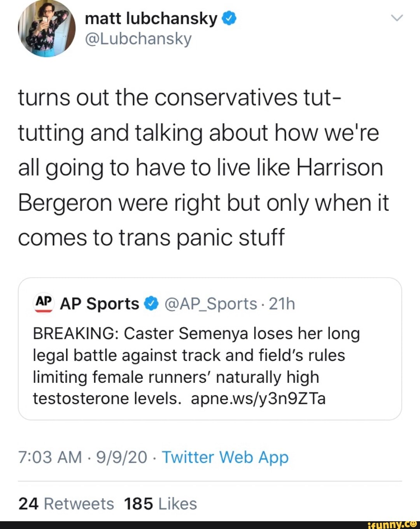420x529 pixels.
Task: Click the 7:03 AM tweet time
Action: [50, 457]
